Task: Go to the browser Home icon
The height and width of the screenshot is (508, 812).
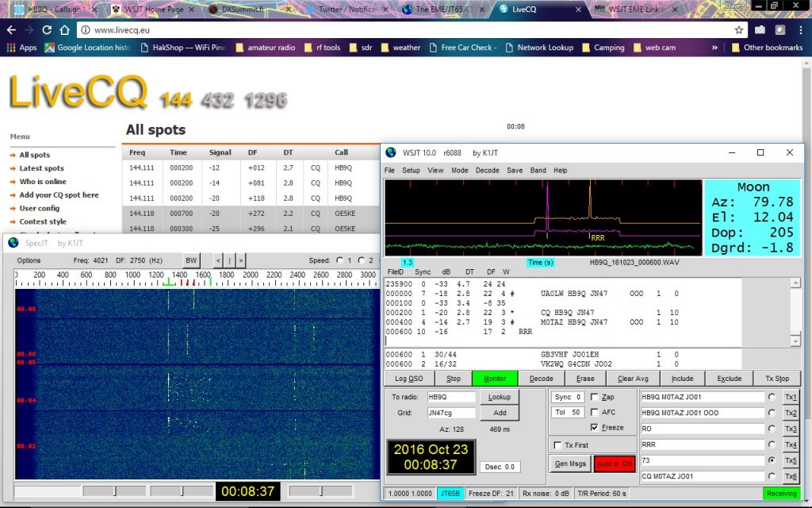Action: (65, 29)
